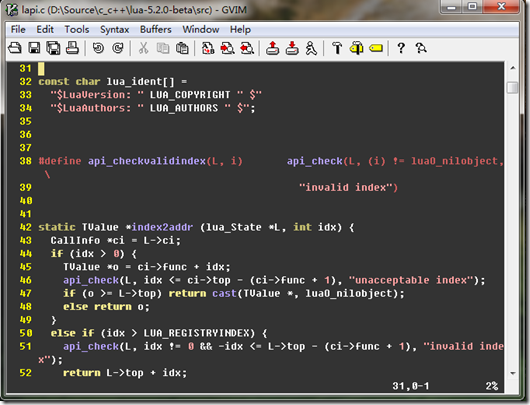The width and height of the screenshot is (530, 405).
Task: Open Find and Replace tool
Action: 208,48
